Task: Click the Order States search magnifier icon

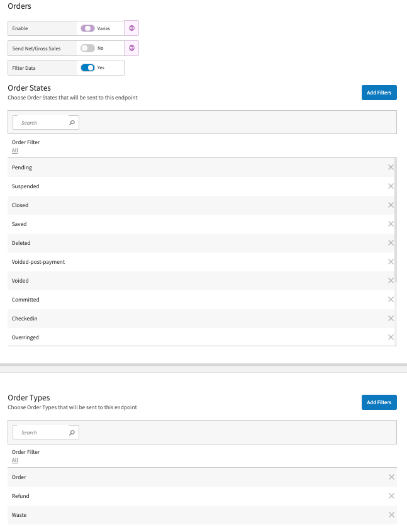Action: 72,123
